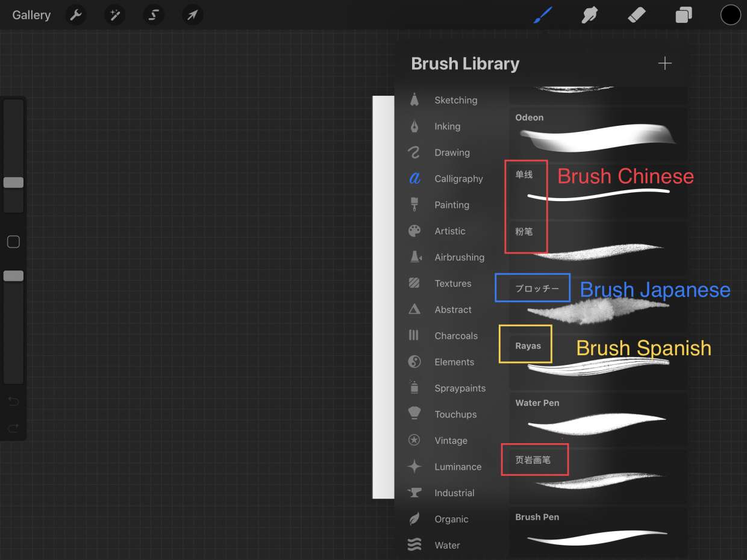Screen dimensions: 747x560
Task: Open the Actions wrench menu
Action: pyautogui.click(x=76, y=15)
